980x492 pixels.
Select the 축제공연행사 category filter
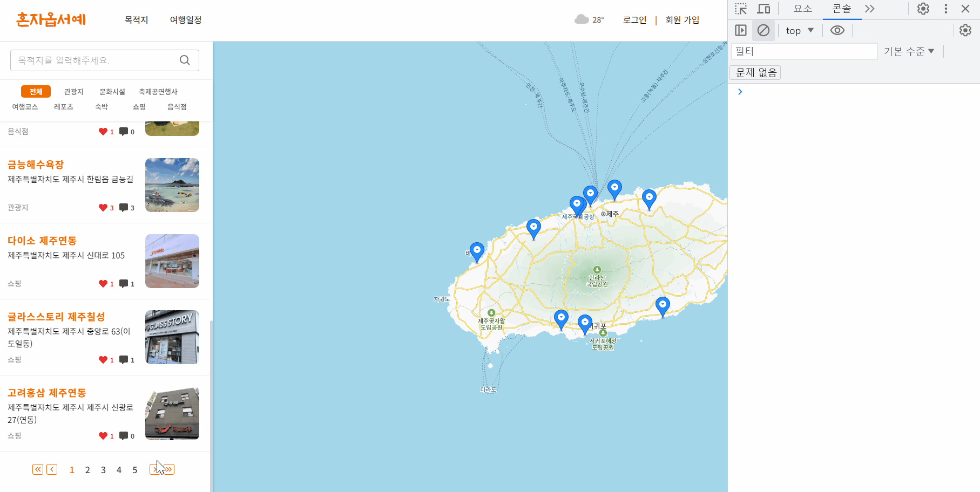click(x=158, y=92)
